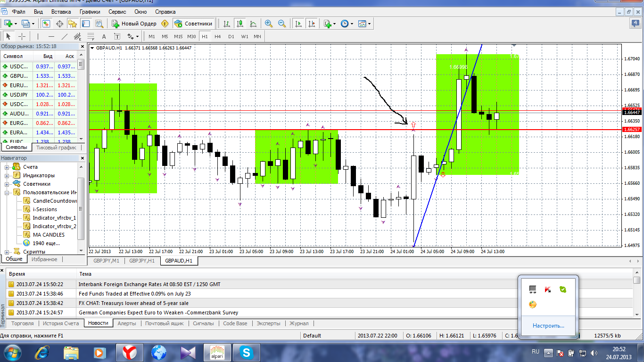Open the New Chart dropdown arrow
The width and height of the screenshot is (644, 362).
click(16, 24)
